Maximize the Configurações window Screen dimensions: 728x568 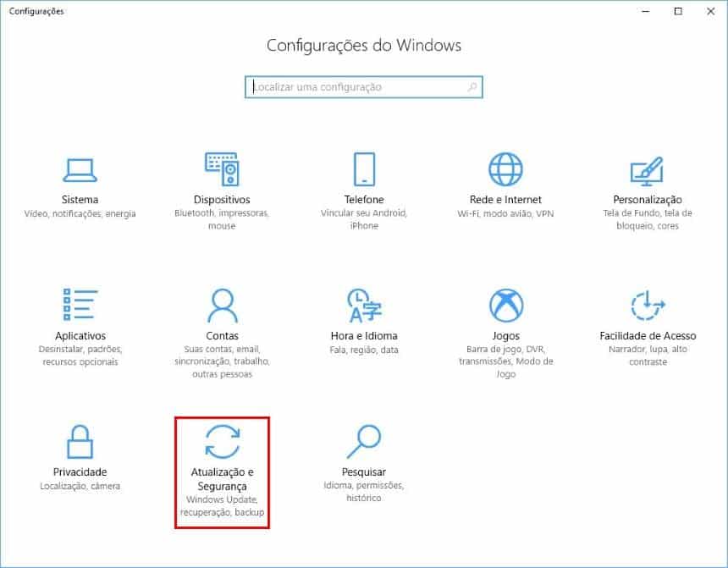(x=678, y=11)
